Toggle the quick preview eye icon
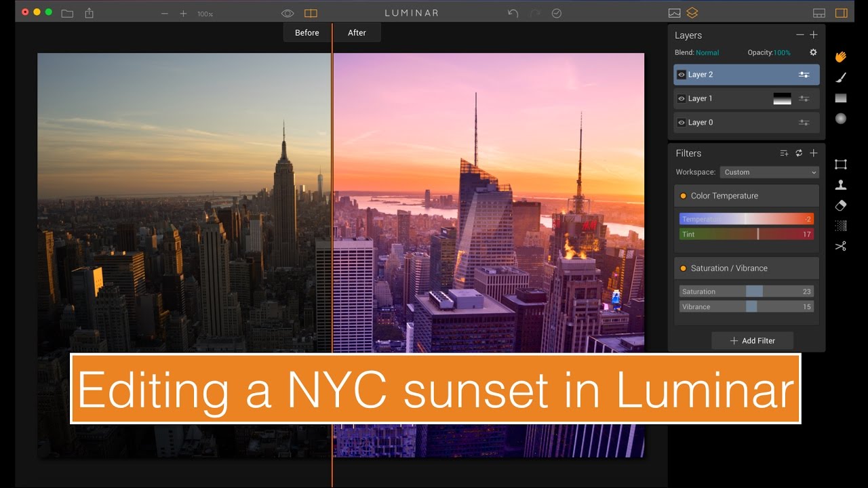The width and height of the screenshot is (868, 488). click(x=288, y=13)
